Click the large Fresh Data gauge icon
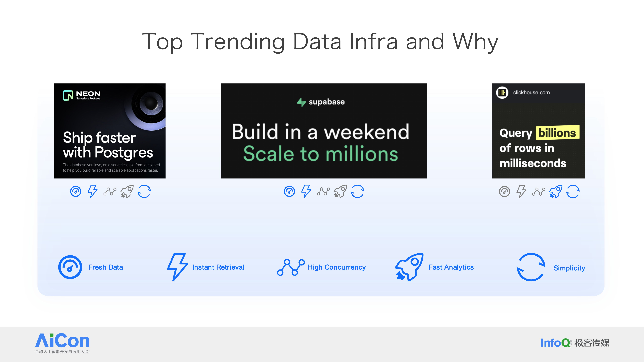The width and height of the screenshot is (644, 362). pyautogui.click(x=70, y=267)
